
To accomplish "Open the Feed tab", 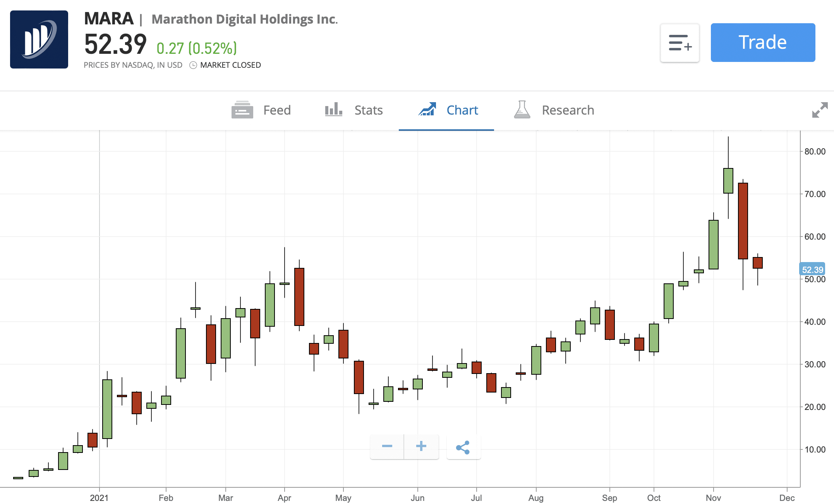I will pos(261,110).
